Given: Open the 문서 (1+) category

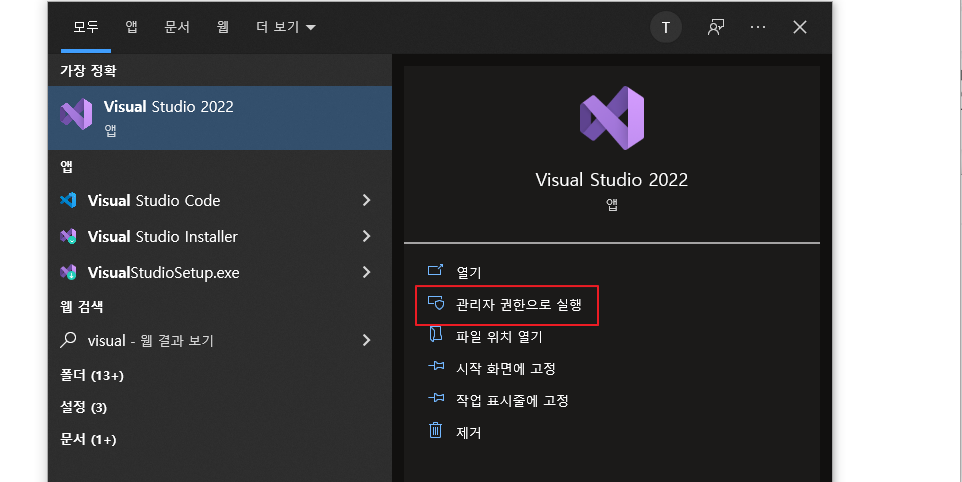Looking at the screenshot, I should 88,439.
